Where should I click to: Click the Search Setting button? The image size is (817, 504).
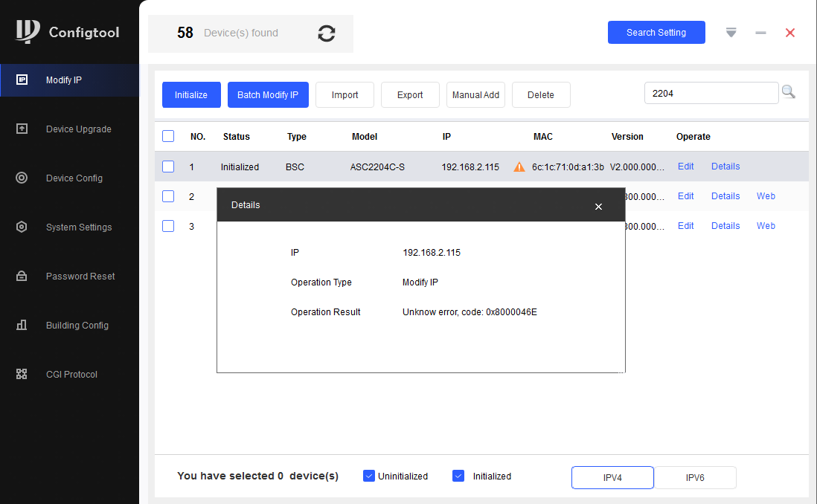(x=656, y=33)
